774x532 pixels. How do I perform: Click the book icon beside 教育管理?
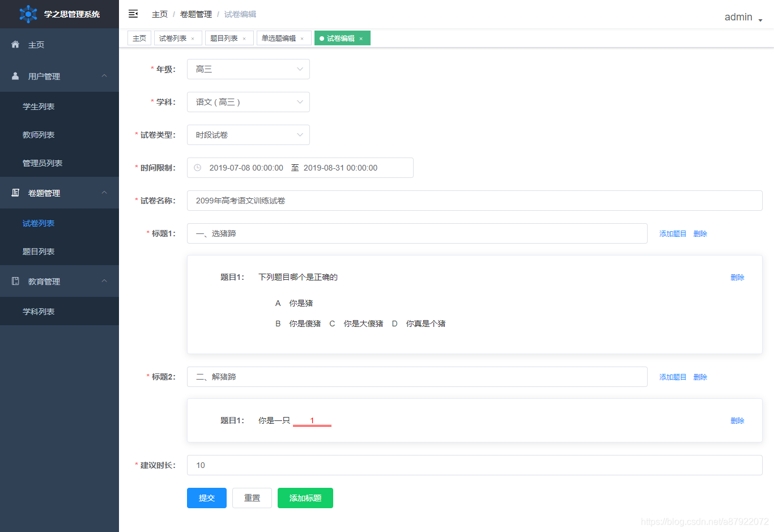[15, 281]
